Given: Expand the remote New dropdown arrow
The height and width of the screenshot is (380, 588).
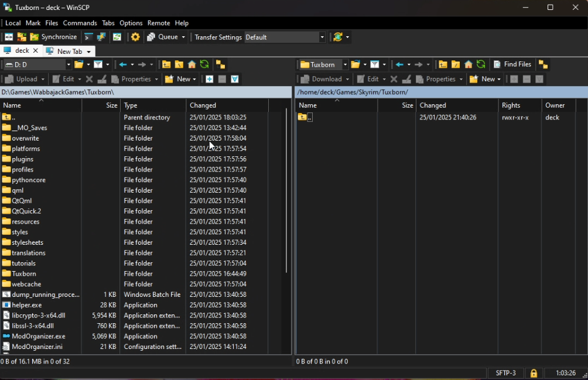Looking at the screenshot, I should click(499, 79).
